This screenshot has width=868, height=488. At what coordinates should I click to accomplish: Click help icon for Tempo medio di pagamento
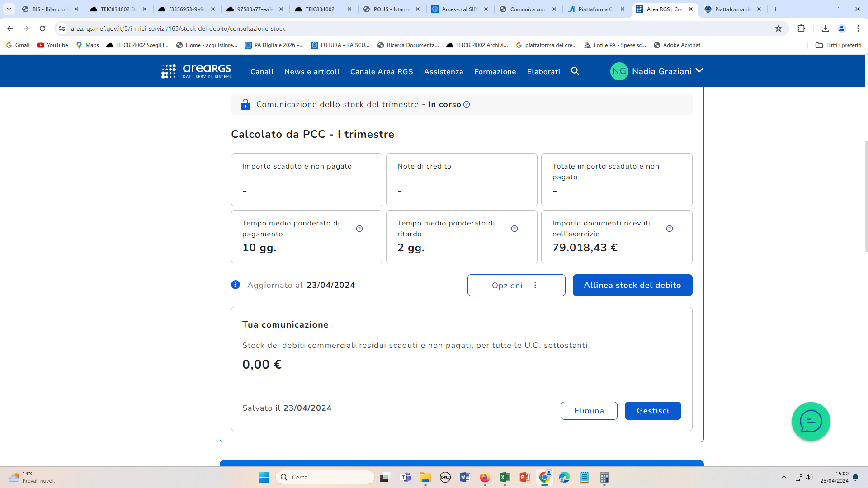[x=359, y=229]
